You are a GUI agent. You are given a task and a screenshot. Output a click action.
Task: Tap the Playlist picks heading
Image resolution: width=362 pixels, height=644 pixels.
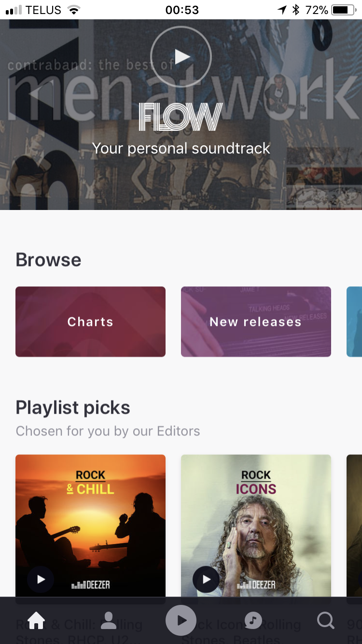(73, 407)
